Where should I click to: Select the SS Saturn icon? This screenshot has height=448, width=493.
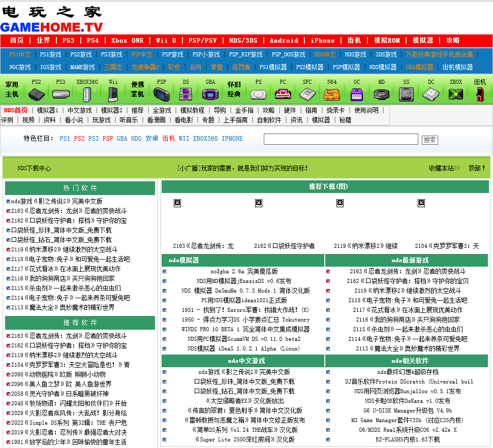point(406,94)
